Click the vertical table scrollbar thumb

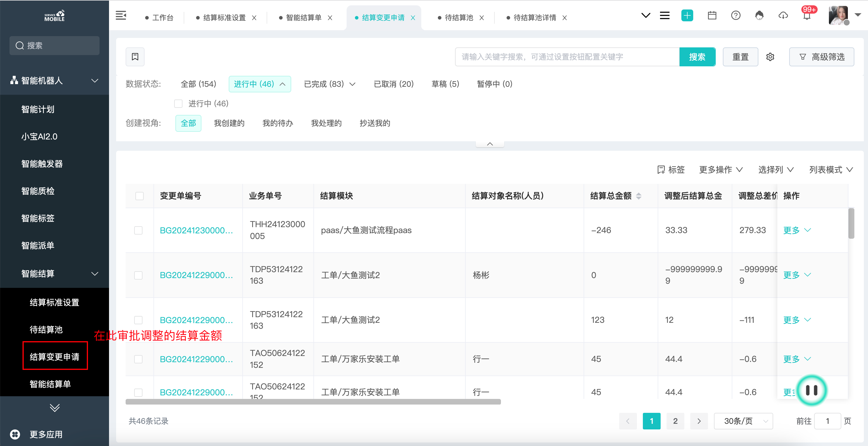tap(851, 223)
